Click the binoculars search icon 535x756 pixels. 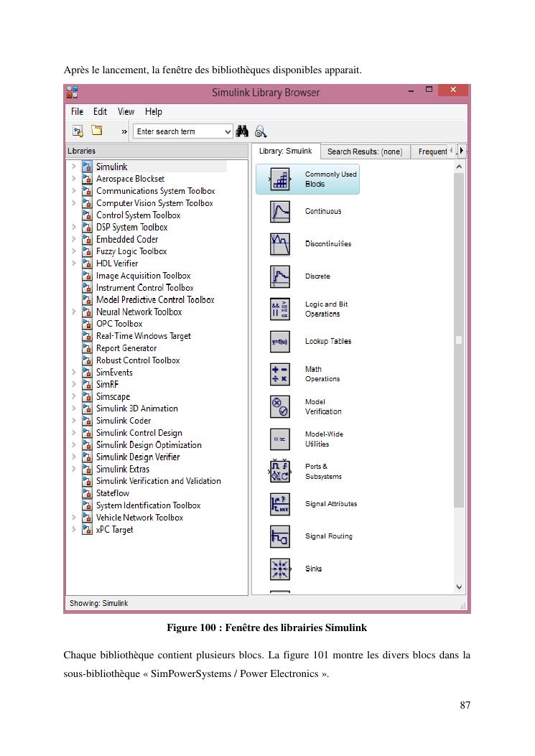pyautogui.click(x=242, y=131)
